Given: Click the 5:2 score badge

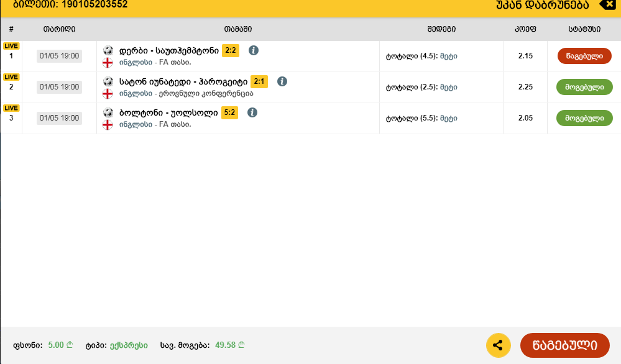Looking at the screenshot, I should coord(229,112).
